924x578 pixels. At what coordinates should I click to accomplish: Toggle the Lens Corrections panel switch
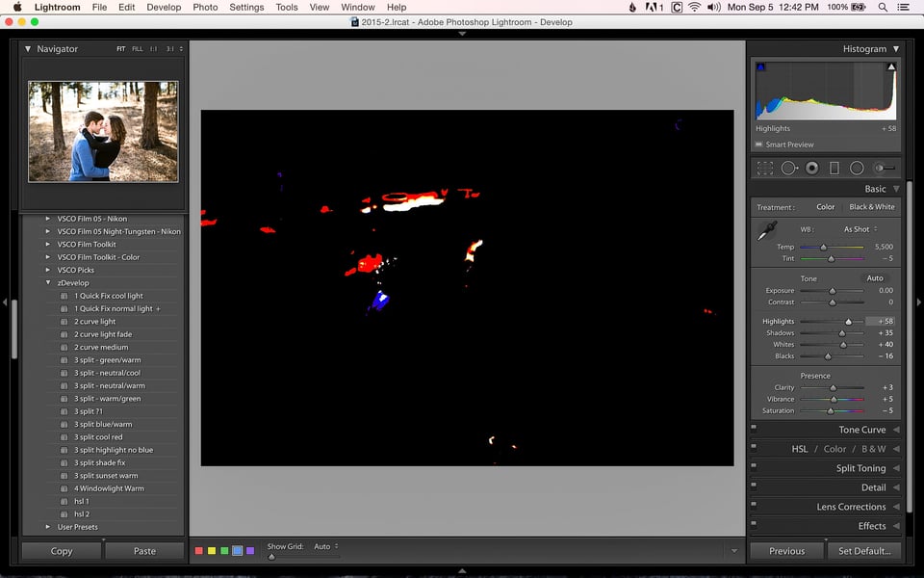754,504
